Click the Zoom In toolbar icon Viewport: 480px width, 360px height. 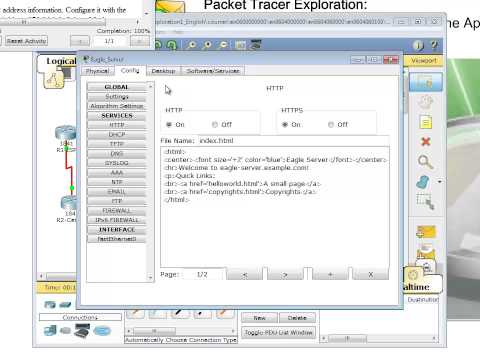pos(191,45)
